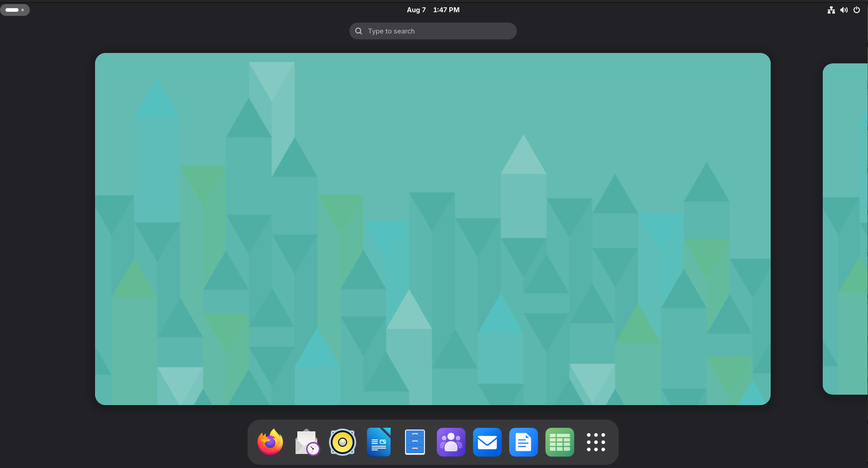Click the volume speaker icon
The width and height of the screenshot is (868, 468).
(x=844, y=10)
